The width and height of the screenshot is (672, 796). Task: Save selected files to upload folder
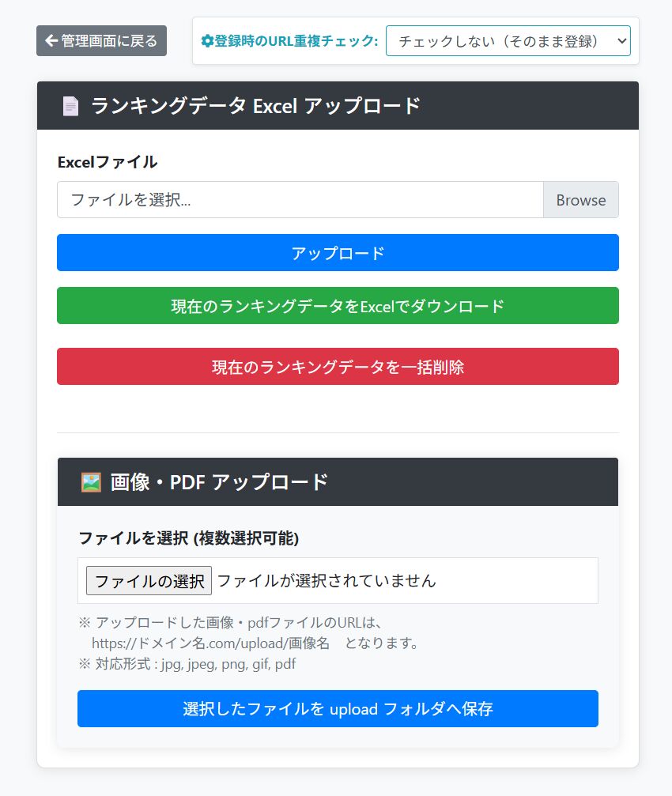338,709
